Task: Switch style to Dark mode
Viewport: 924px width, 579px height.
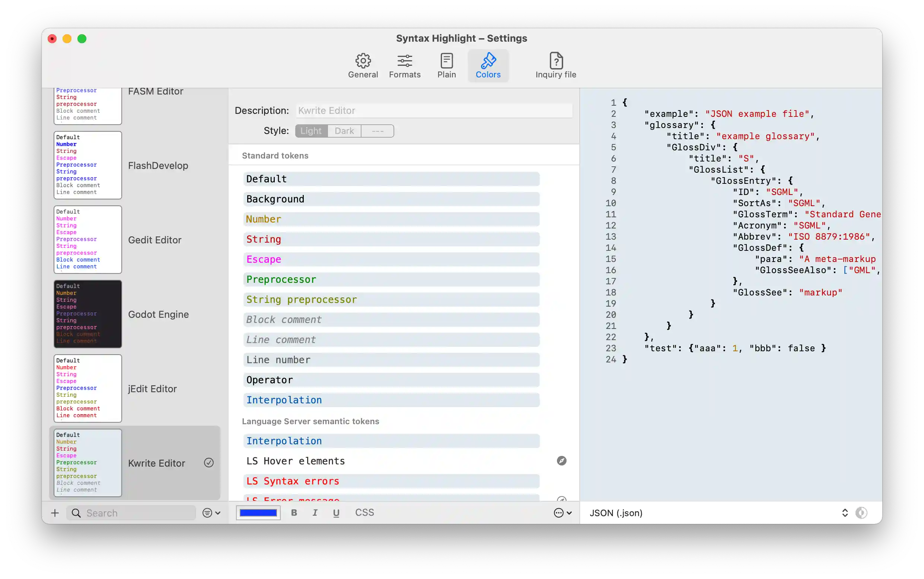Action: point(344,131)
